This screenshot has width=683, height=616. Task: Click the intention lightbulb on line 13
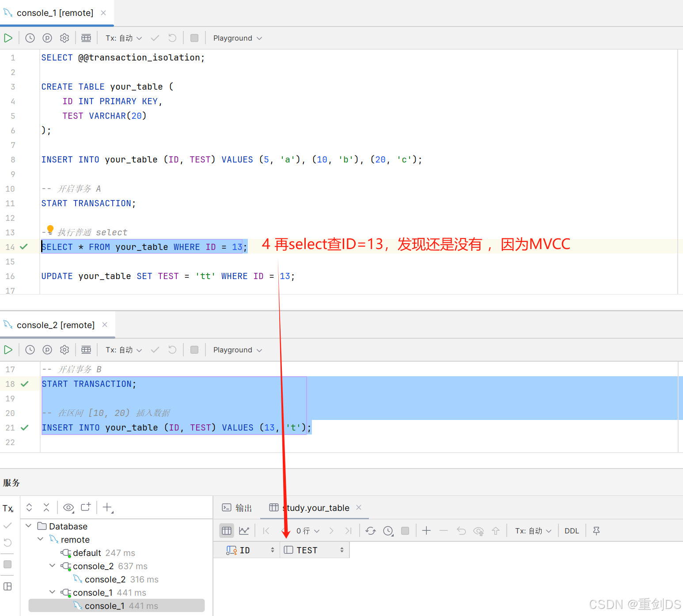click(50, 230)
